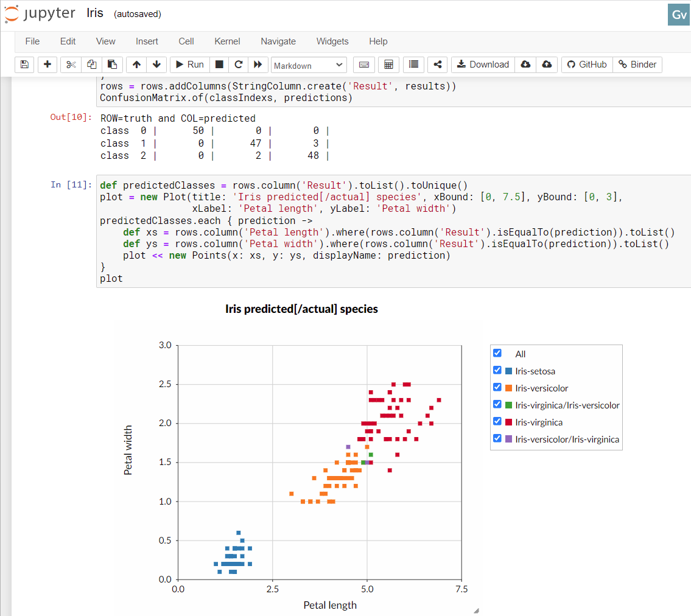Uncheck the All series checkbox

click(x=497, y=353)
